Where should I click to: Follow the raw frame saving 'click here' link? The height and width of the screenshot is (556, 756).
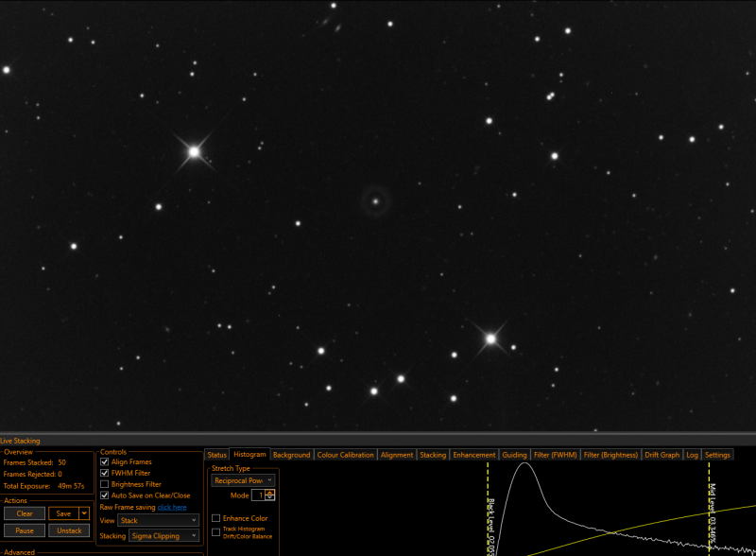[172, 507]
